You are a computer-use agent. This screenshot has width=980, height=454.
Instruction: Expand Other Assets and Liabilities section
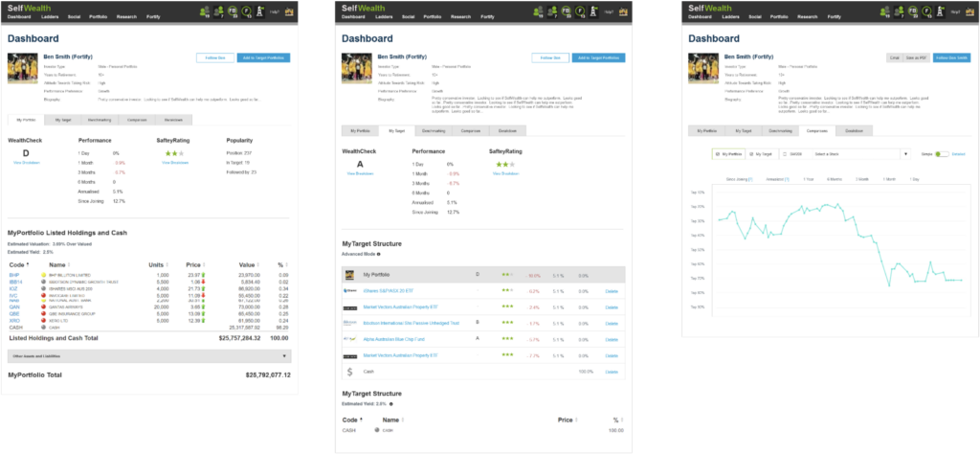[284, 355]
